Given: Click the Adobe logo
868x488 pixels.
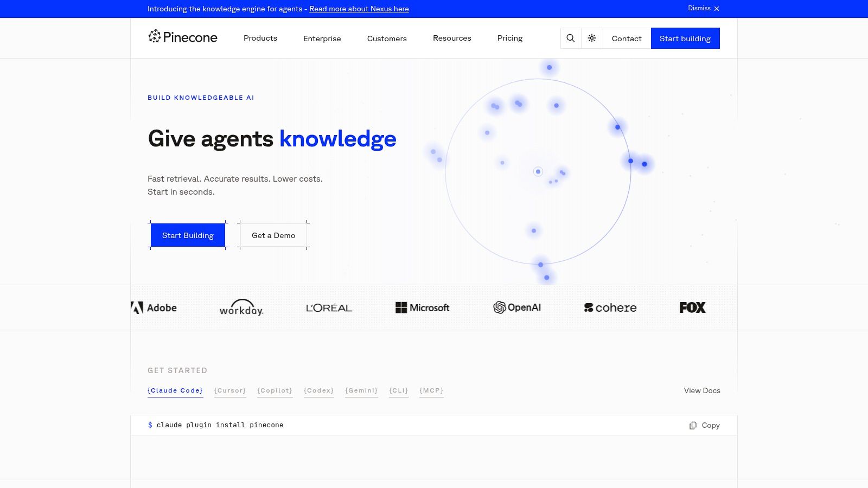Looking at the screenshot, I should (154, 307).
